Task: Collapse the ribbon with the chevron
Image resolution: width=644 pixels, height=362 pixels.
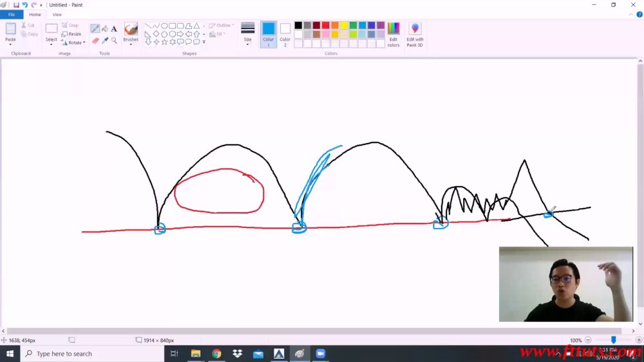Action: pyautogui.click(x=631, y=15)
